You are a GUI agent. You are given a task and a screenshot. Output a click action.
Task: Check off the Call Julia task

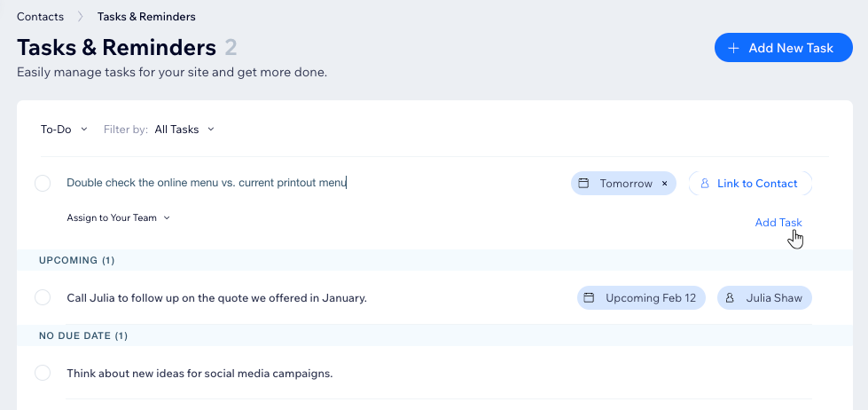pos(43,297)
